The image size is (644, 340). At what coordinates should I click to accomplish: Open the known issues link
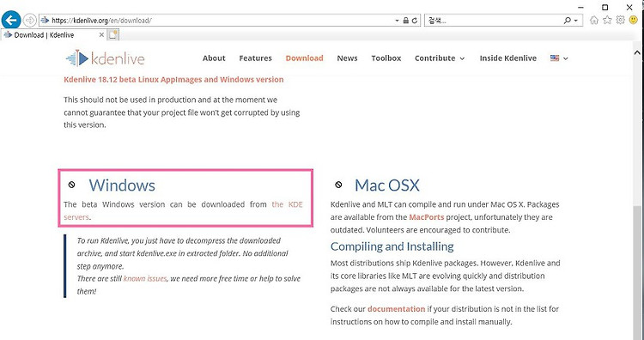(x=145, y=278)
